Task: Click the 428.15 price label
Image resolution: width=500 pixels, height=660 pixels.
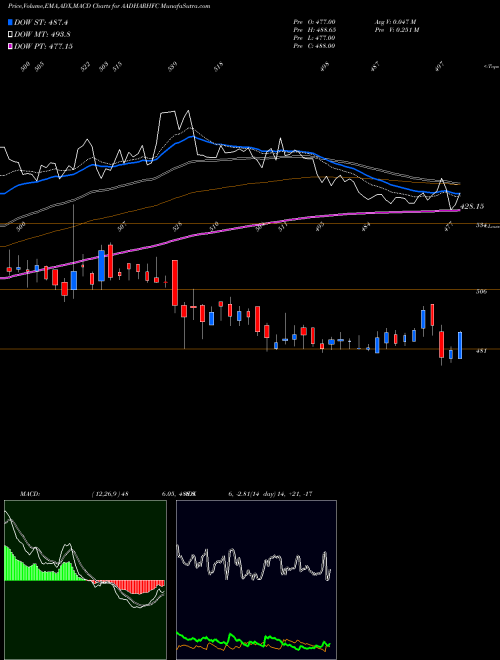Action: point(472,206)
